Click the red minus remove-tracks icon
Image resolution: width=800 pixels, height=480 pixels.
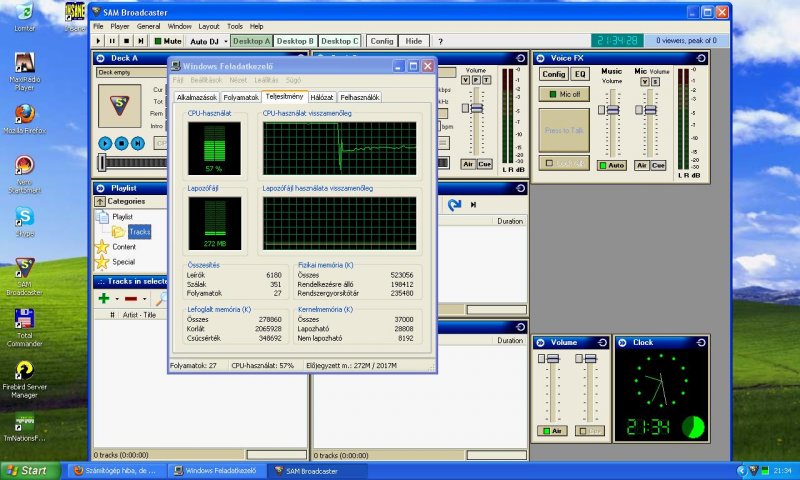tap(130, 298)
